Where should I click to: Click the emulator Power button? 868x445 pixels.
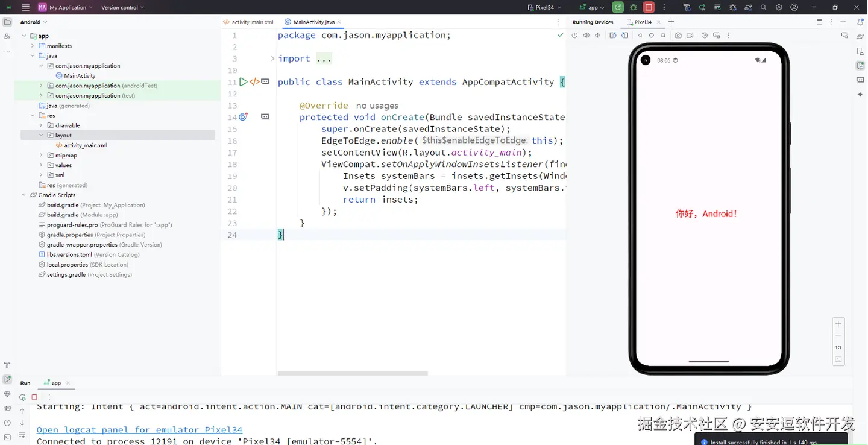click(x=574, y=36)
